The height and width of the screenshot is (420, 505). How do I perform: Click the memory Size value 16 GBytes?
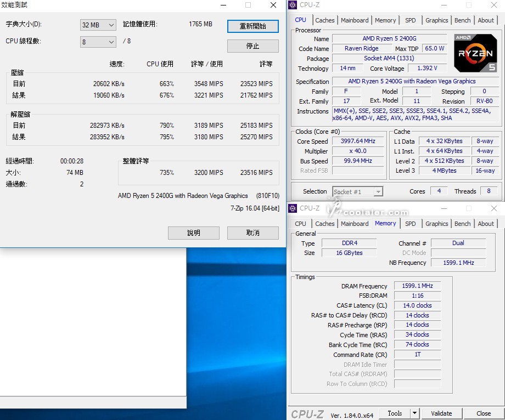click(x=350, y=253)
